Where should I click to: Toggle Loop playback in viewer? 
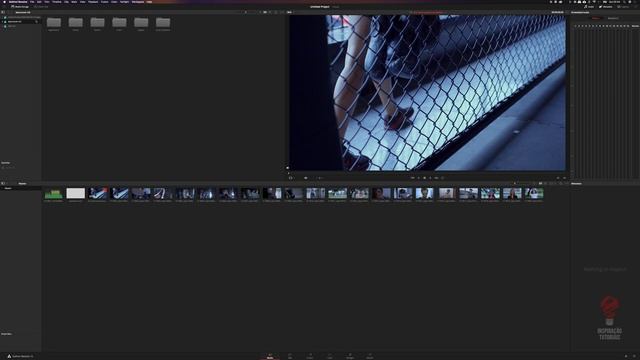[x=442, y=178]
